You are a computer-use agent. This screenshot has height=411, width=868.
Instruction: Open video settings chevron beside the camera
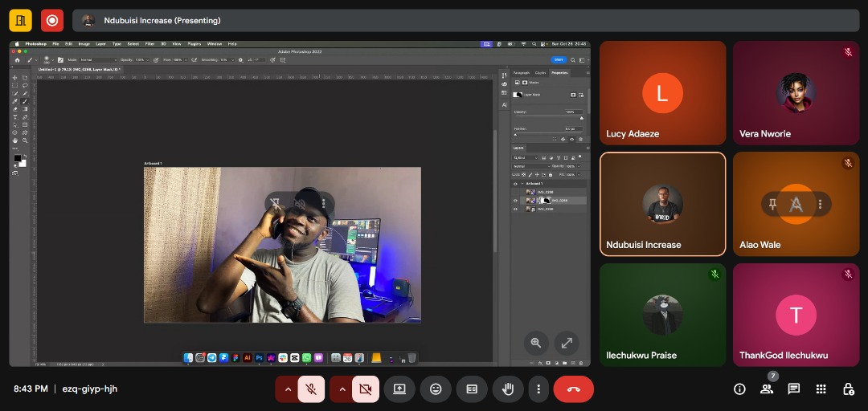342,389
